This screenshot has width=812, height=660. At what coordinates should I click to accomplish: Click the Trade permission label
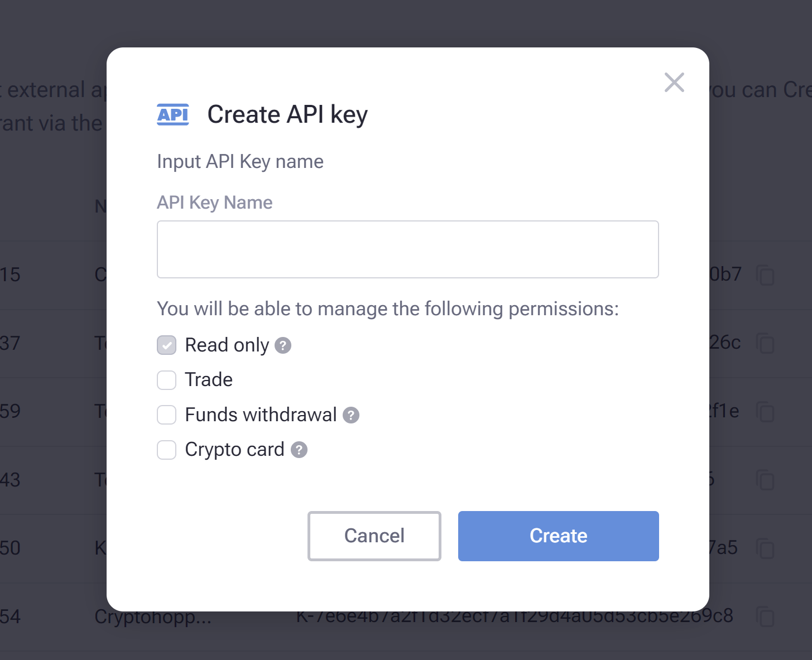tap(209, 380)
